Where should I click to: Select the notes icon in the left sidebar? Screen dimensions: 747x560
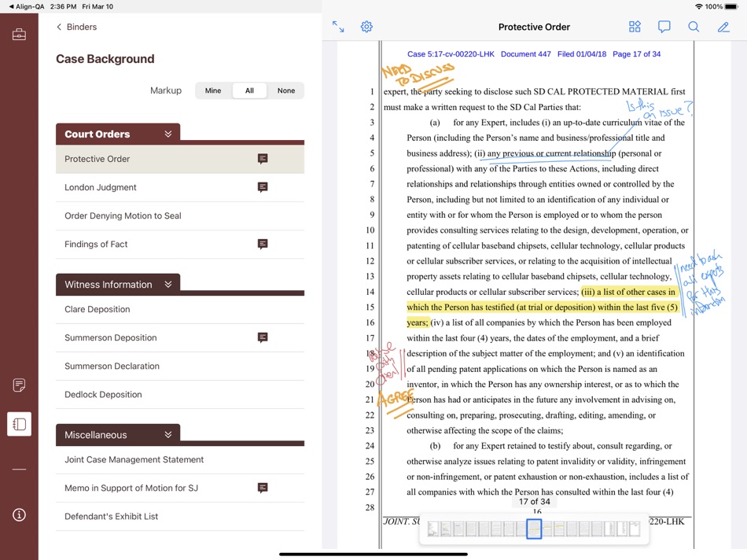19,385
